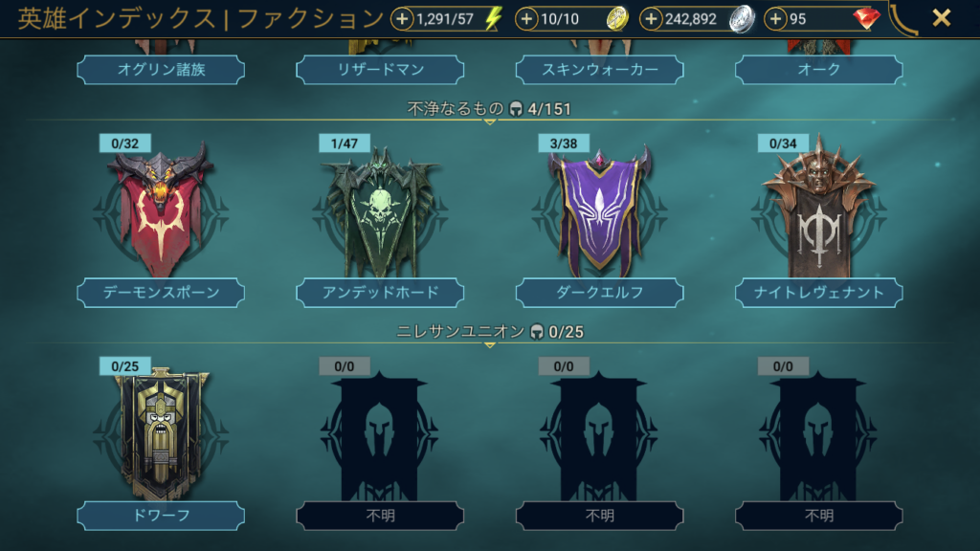Select the Undead Hordes skull banner

[380, 210]
